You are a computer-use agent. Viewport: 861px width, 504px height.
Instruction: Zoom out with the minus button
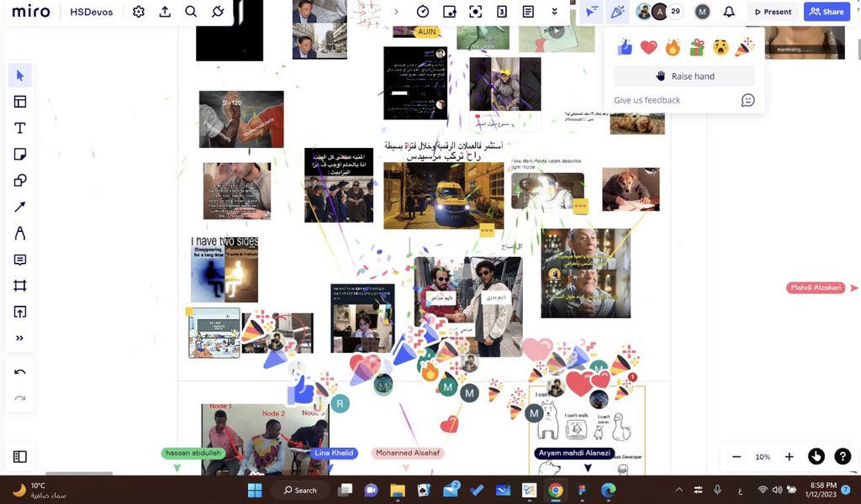737,456
